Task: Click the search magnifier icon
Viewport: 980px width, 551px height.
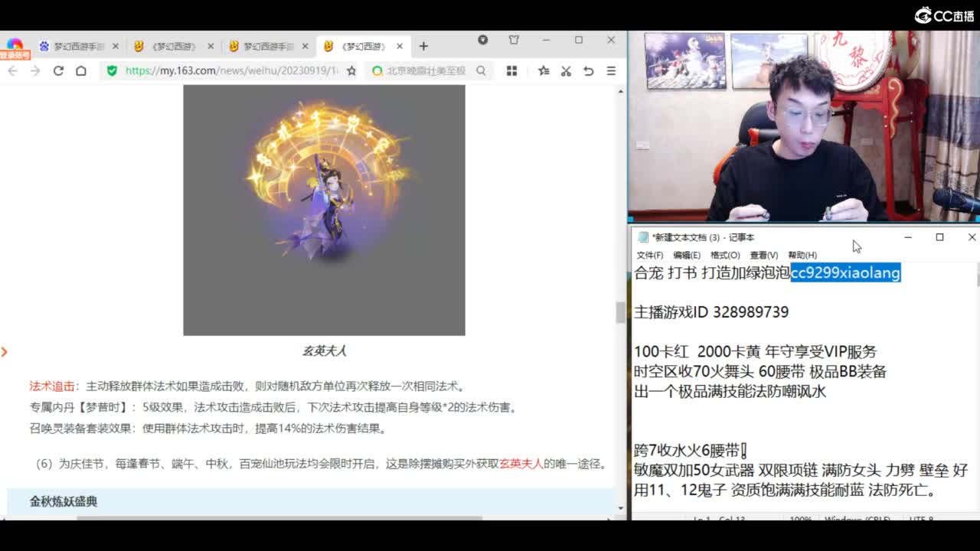Action: click(481, 70)
